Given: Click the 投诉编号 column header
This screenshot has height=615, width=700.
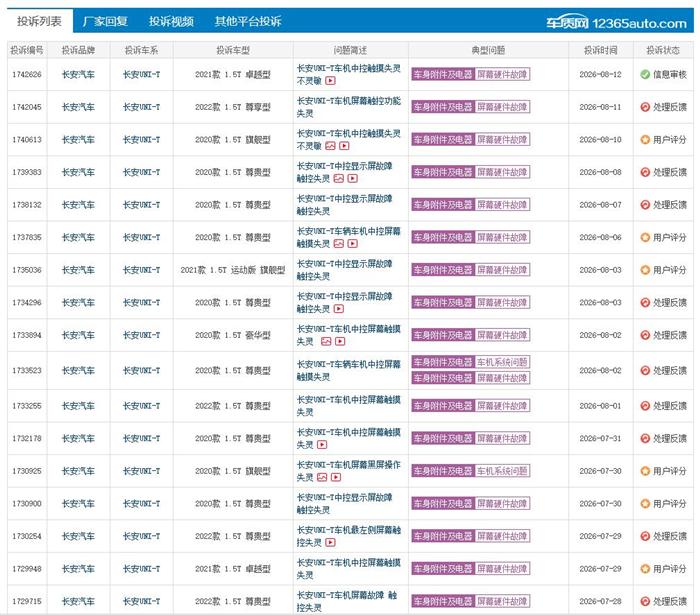Looking at the screenshot, I should pos(27,50).
